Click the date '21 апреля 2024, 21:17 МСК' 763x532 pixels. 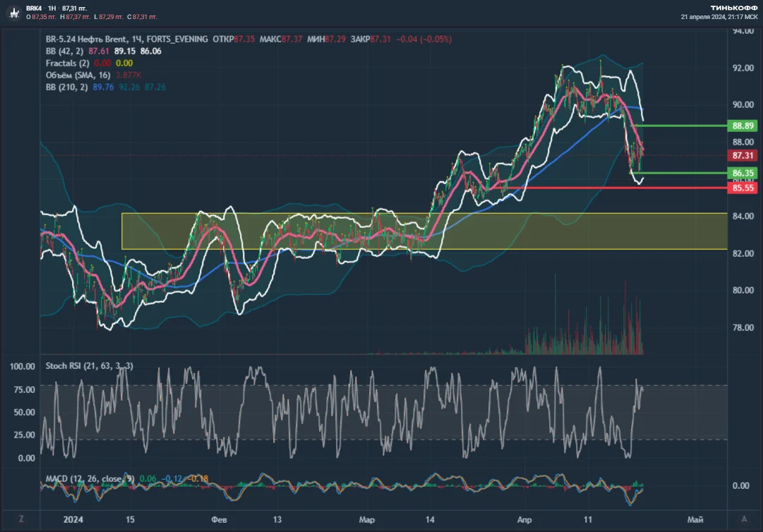pyautogui.click(x=719, y=17)
